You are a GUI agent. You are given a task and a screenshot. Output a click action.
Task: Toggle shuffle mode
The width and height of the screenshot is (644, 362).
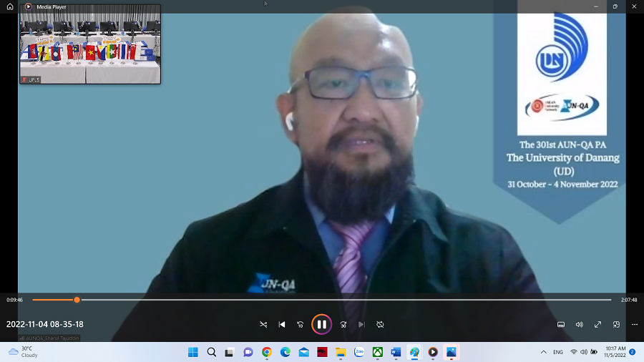point(263,324)
